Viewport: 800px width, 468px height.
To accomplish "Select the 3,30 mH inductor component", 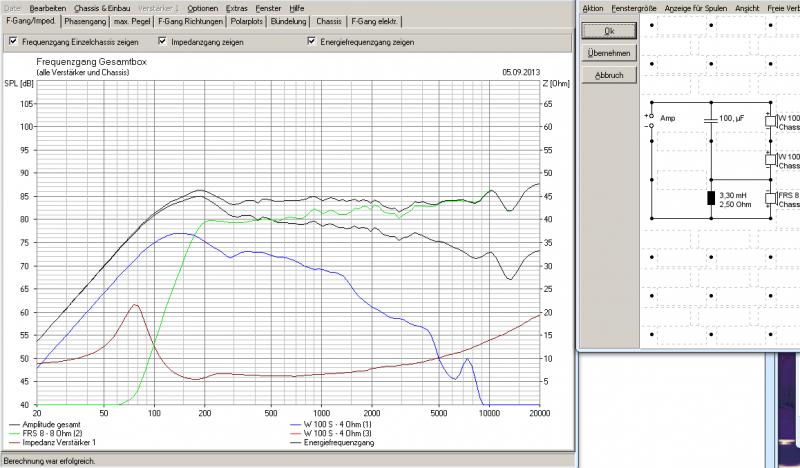I will tap(710, 197).
